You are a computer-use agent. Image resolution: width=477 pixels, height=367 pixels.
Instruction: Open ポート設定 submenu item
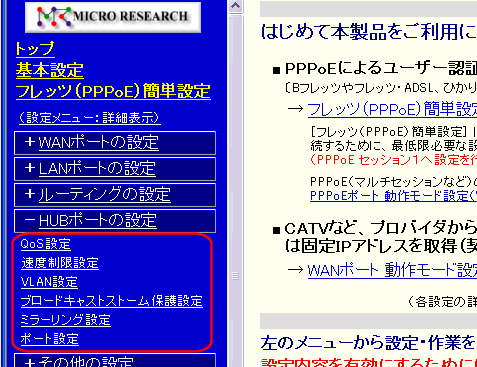pyautogui.click(x=50, y=339)
